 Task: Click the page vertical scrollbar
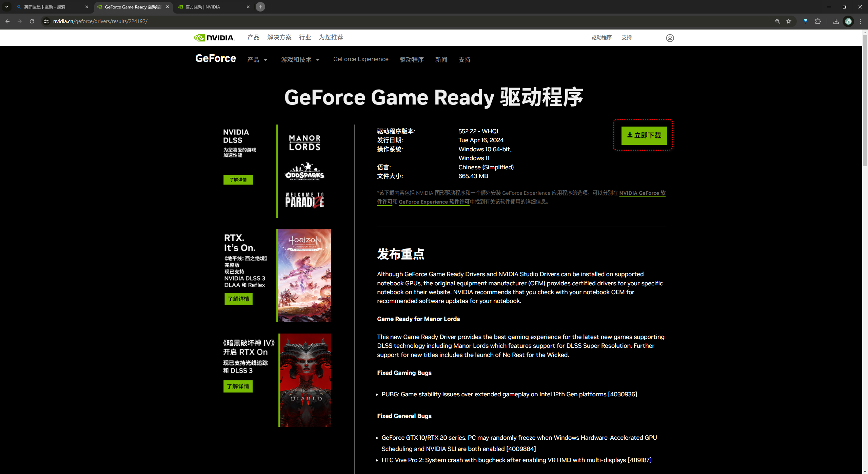pyautogui.click(x=865, y=102)
